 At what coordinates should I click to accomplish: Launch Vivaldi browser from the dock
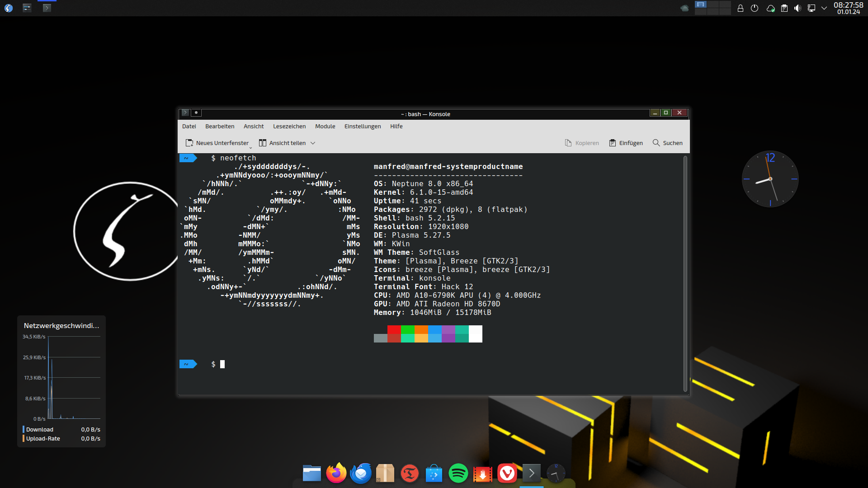[x=507, y=474]
